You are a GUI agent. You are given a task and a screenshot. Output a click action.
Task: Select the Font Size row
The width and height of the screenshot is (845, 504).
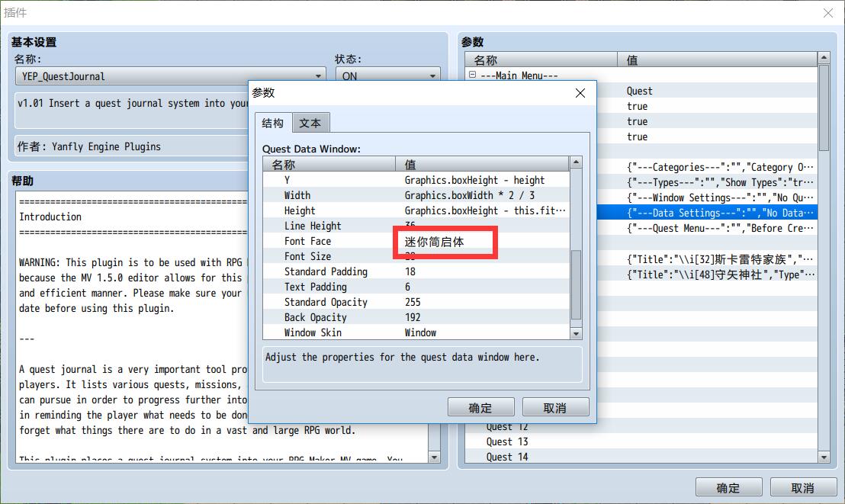pos(416,256)
